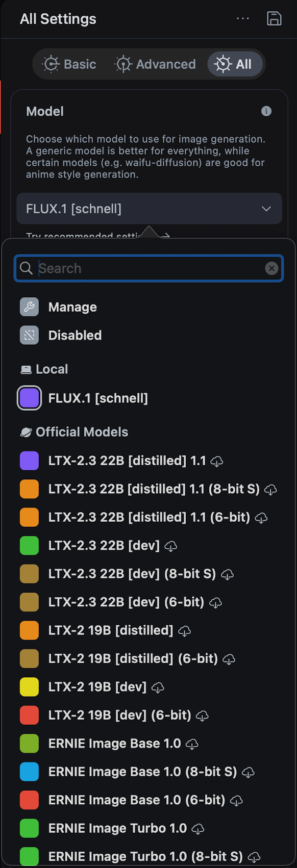Viewport: 297px width, 868px height.
Task: Open the Manage models wrench icon
Action: [29, 307]
